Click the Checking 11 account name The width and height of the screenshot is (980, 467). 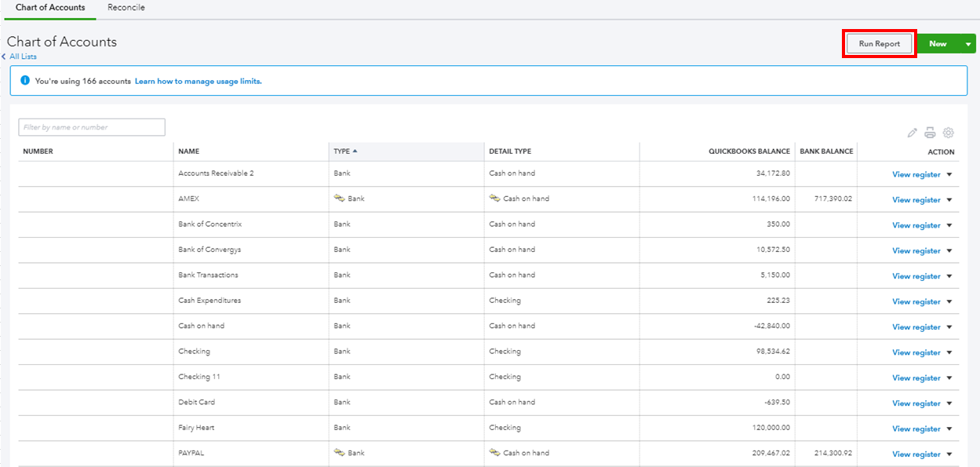[x=199, y=377]
